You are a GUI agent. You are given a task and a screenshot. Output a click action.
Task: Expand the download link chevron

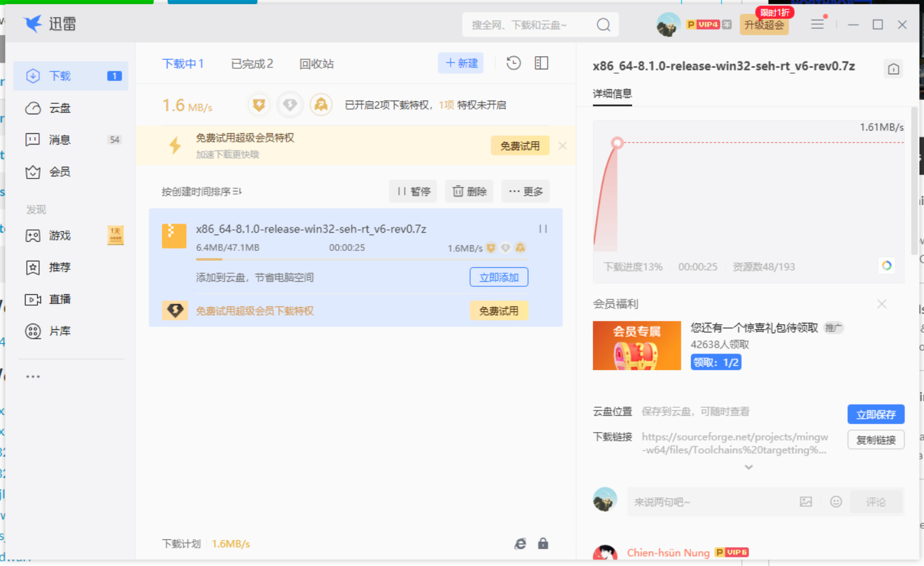click(749, 467)
